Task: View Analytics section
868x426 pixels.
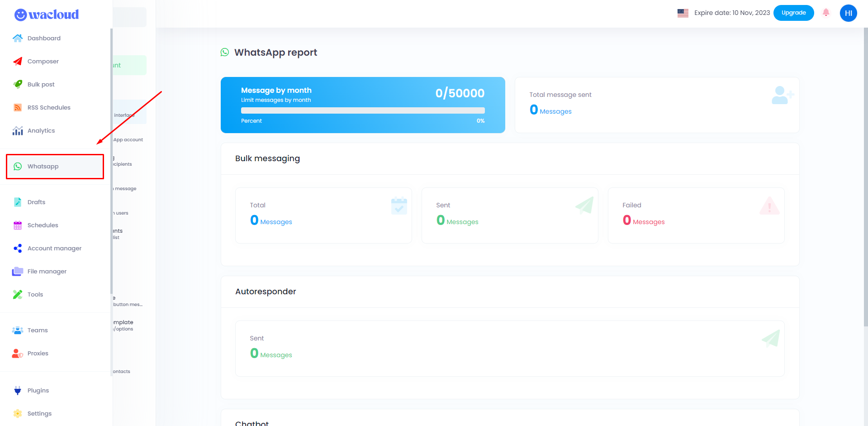Action: [40, 130]
